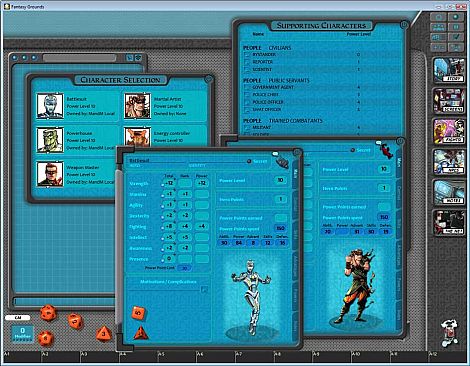The height and width of the screenshot is (366, 470).
Task: Open the sidebar button with the yellow and pink hero art
Action: coord(449,131)
